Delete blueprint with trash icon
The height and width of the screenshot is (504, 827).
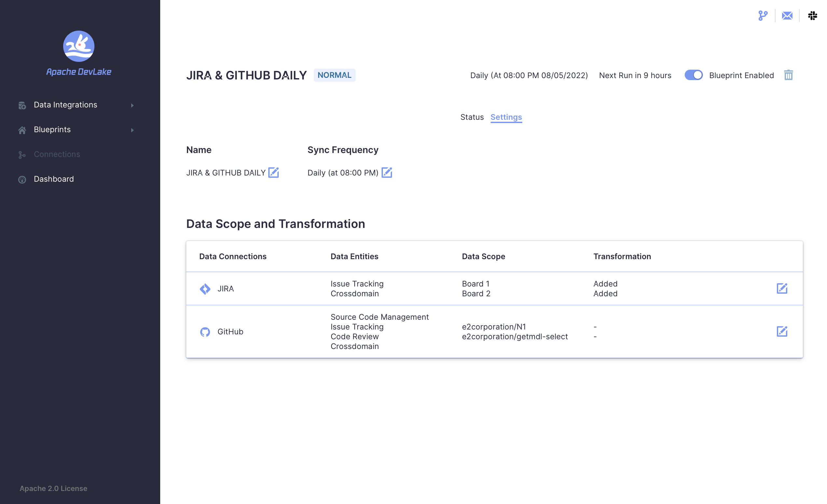pos(788,75)
